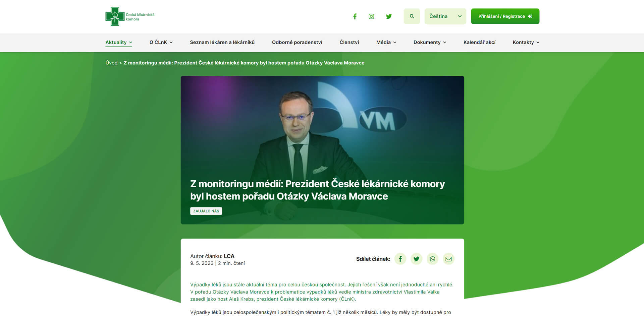
Task: Open the Facebook page from header icon
Action: 355,16
